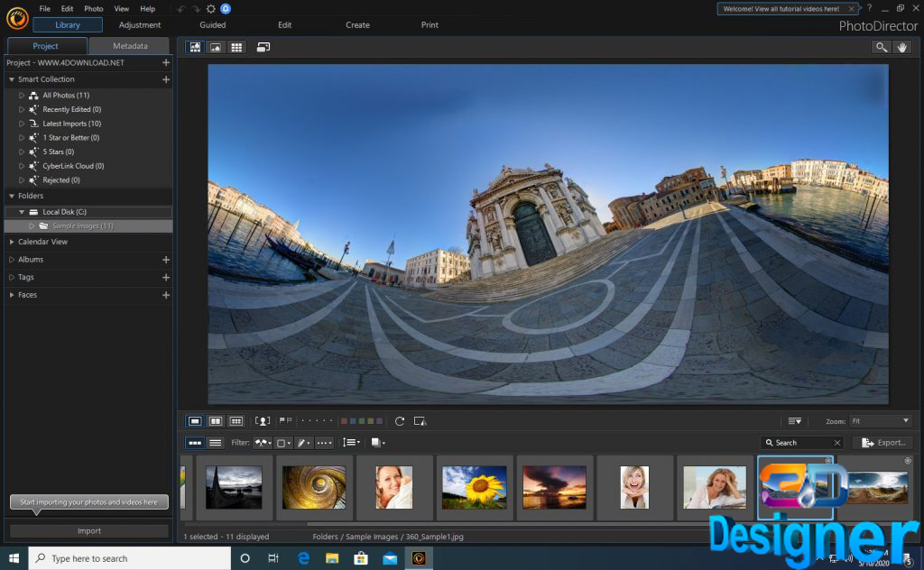Switch to thumbnail grid view mode

pos(236,47)
